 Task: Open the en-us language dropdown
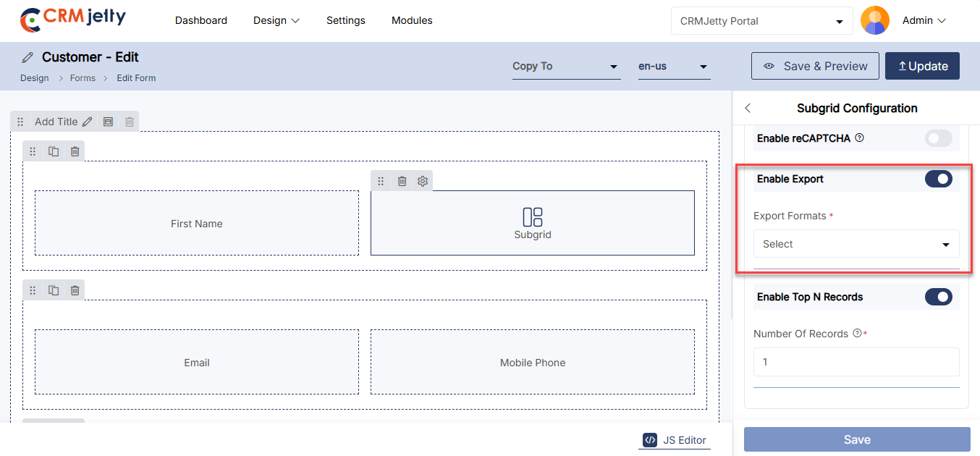pyautogui.click(x=673, y=67)
